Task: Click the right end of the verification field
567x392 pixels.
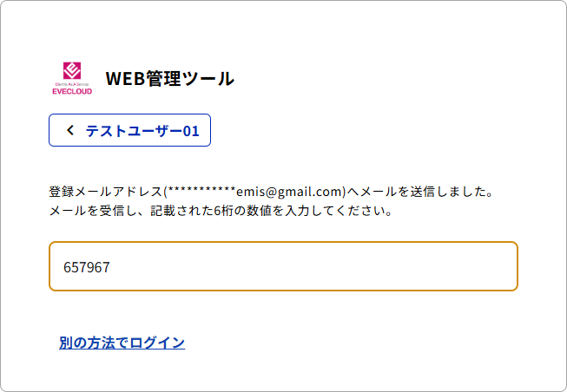Action: (x=499, y=266)
